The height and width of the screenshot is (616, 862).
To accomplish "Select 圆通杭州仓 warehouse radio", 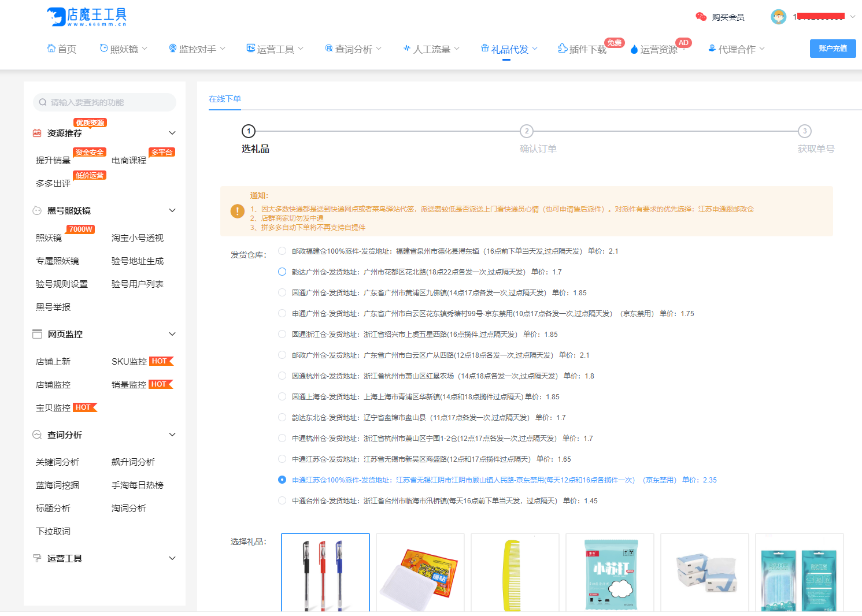I will point(282,376).
